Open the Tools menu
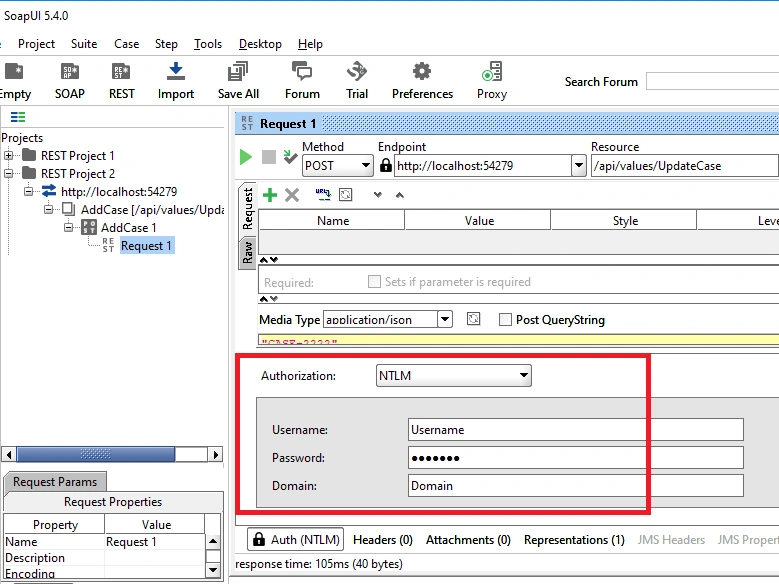Viewport: 779px width, 584px height. (208, 44)
